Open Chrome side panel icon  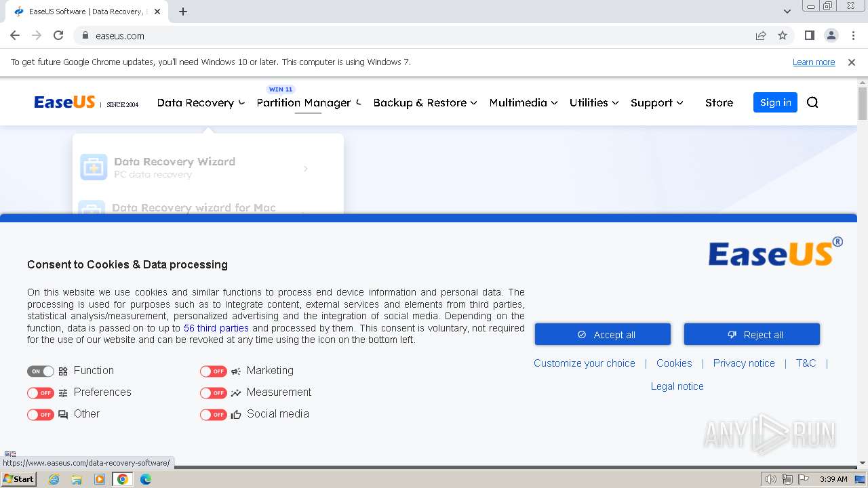coord(809,35)
